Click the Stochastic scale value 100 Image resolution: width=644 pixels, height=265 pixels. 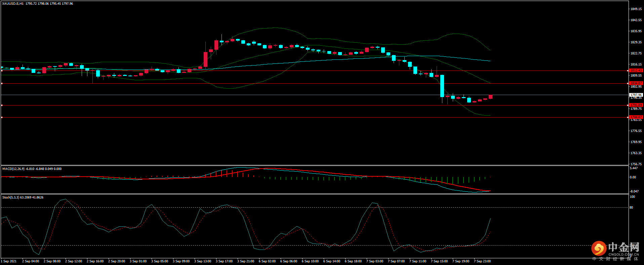(x=632, y=197)
